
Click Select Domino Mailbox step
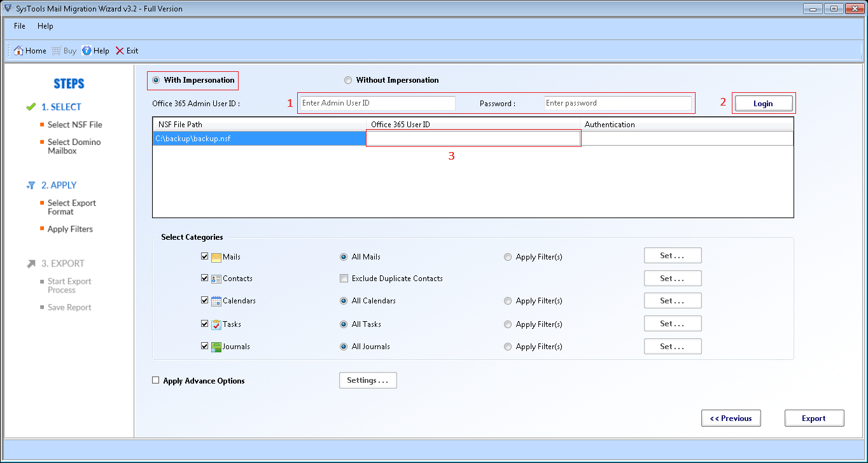tap(74, 146)
